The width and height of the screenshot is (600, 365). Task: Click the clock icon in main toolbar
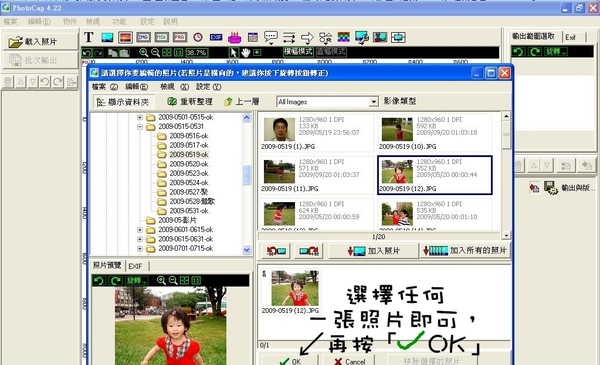tap(198, 37)
